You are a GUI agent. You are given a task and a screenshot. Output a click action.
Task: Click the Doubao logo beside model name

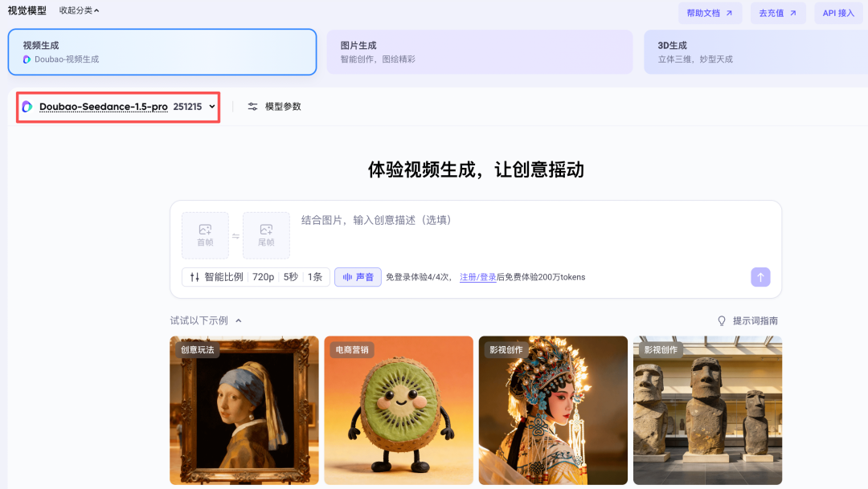click(27, 107)
